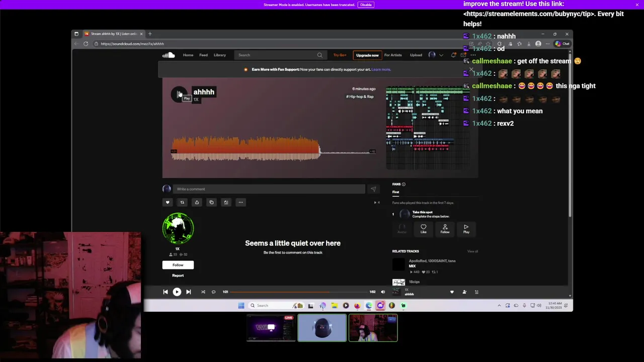Toggle shuffle in player bar
The image size is (644, 362).
click(203, 292)
